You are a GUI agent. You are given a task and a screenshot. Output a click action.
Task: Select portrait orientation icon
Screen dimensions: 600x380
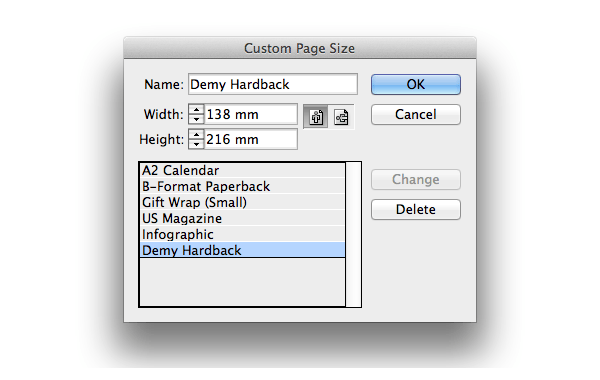(x=316, y=117)
